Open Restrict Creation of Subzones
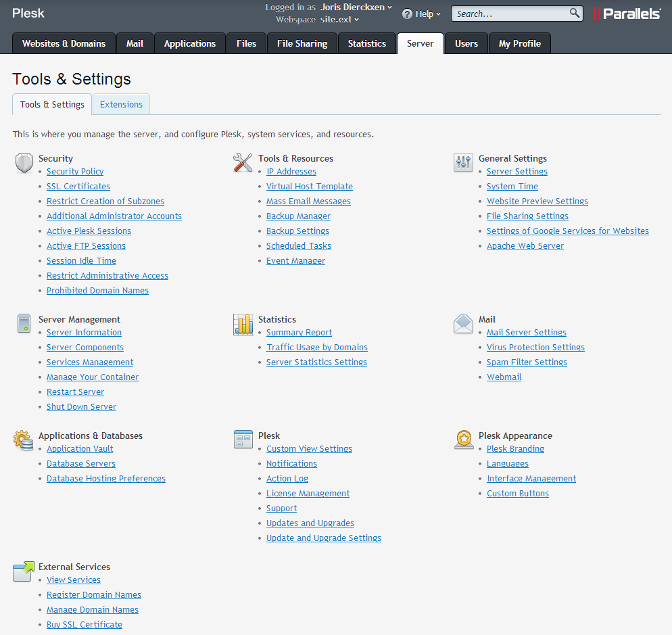Screen dimensions: 672x635 [105, 202]
